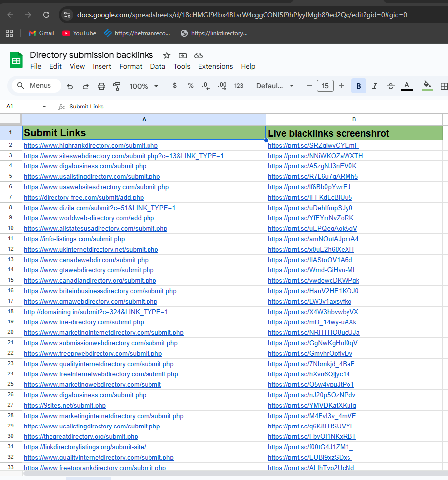Viewport: 448px width, 480px height.
Task: Open the Borders tool in toolbar
Action: click(x=444, y=86)
